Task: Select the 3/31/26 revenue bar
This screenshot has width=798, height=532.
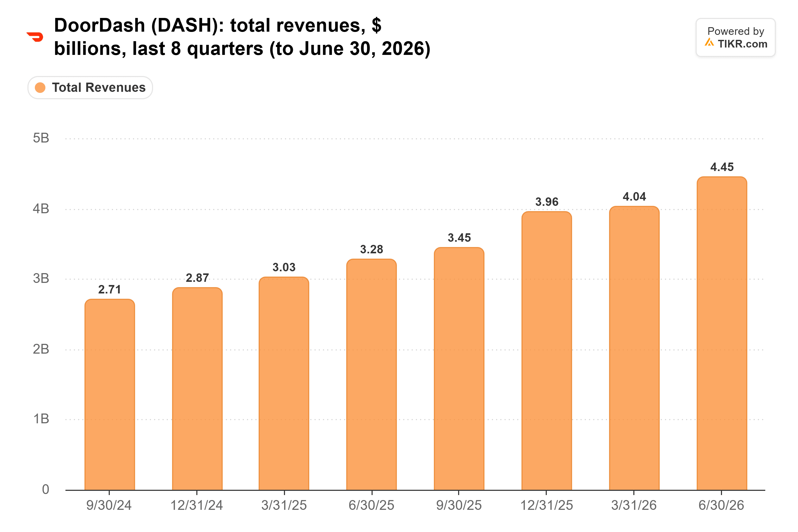Action: pyautogui.click(x=634, y=348)
